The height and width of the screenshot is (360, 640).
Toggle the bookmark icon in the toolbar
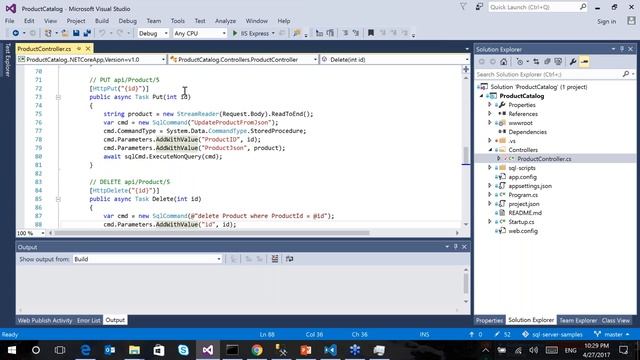(371, 33)
